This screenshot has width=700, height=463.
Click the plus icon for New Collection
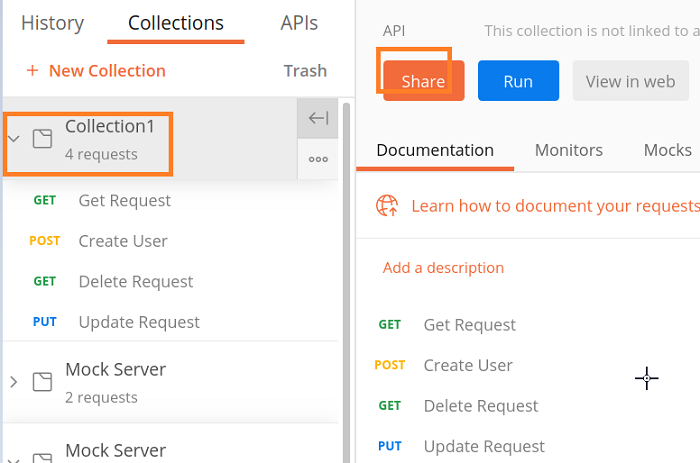point(32,71)
